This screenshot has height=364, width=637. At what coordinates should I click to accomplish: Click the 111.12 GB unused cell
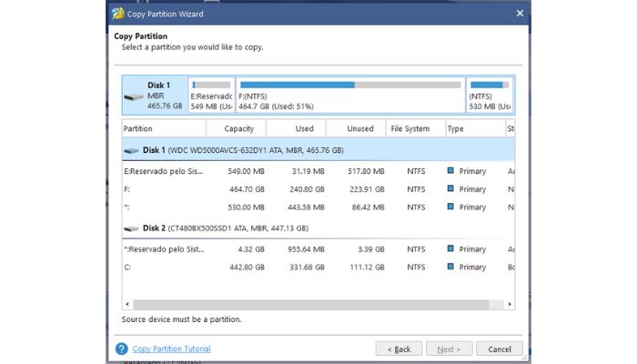click(367, 268)
